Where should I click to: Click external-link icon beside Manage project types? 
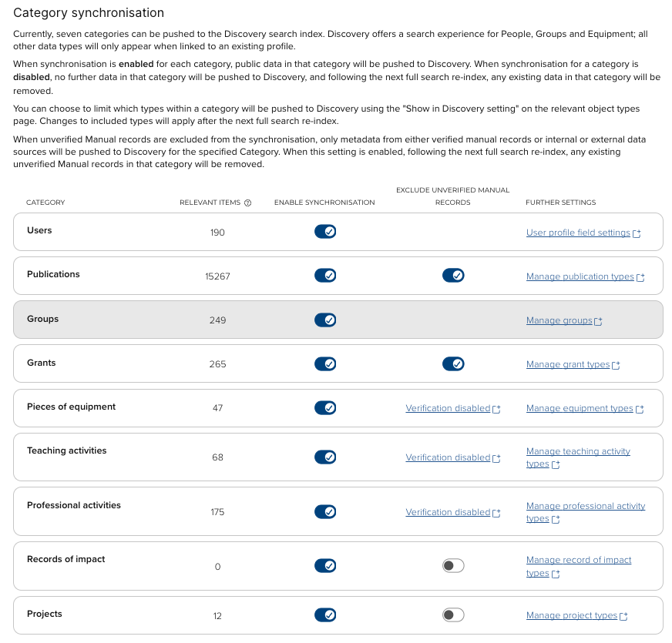tap(623, 617)
